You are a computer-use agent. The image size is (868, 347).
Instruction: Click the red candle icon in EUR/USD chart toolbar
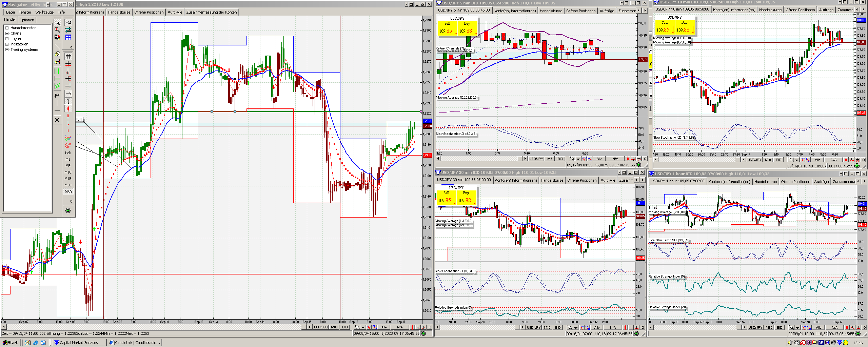pyautogui.click(x=412, y=327)
